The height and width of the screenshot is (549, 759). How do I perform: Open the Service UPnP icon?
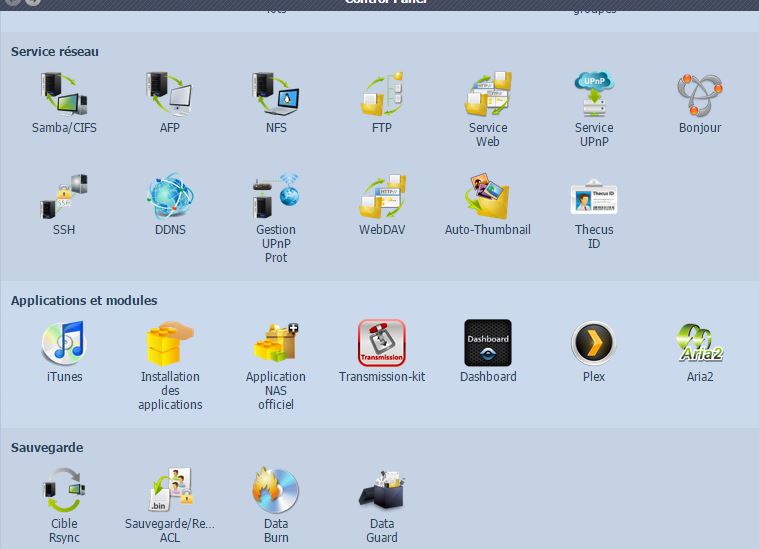tap(594, 94)
